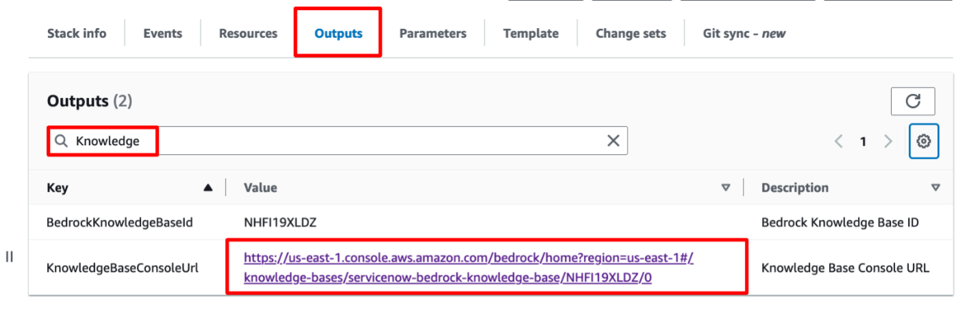Open Outputs table preferences gear
Screen dimensions: 980x326
924,141
